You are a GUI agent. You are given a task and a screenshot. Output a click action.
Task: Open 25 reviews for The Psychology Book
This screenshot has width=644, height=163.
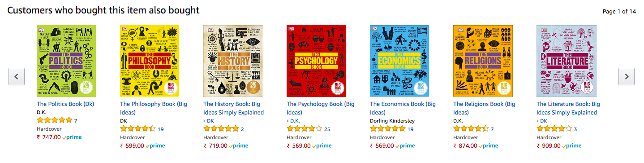pos(327,129)
